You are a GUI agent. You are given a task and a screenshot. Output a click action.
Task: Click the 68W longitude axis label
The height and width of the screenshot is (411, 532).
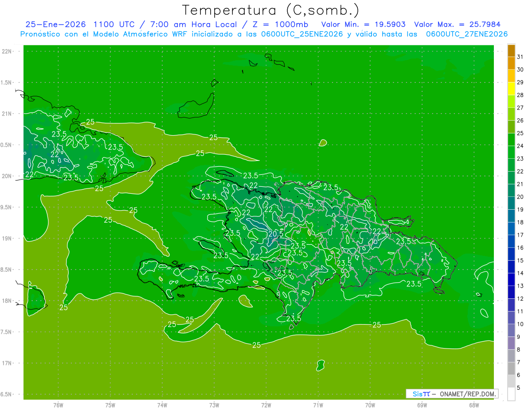(x=473, y=405)
